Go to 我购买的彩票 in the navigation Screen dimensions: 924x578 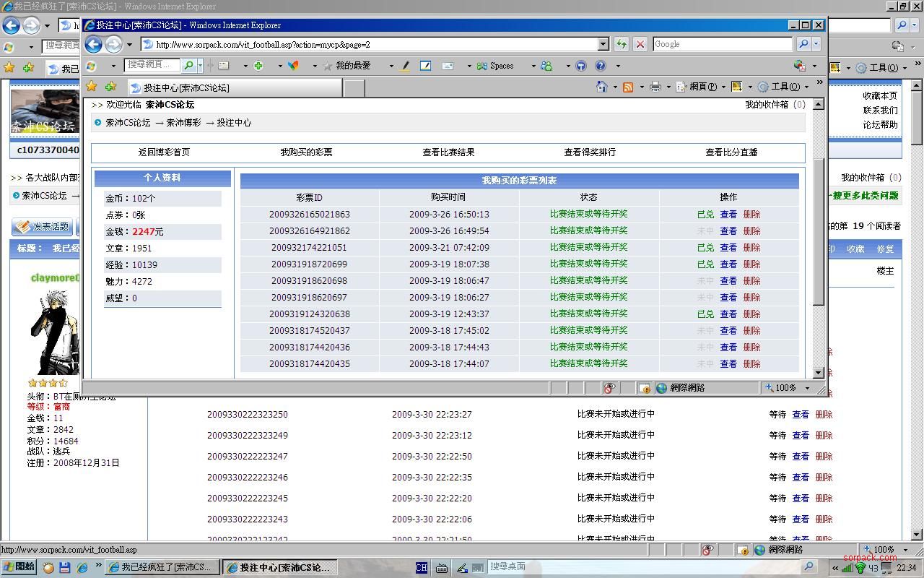pos(306,152)
